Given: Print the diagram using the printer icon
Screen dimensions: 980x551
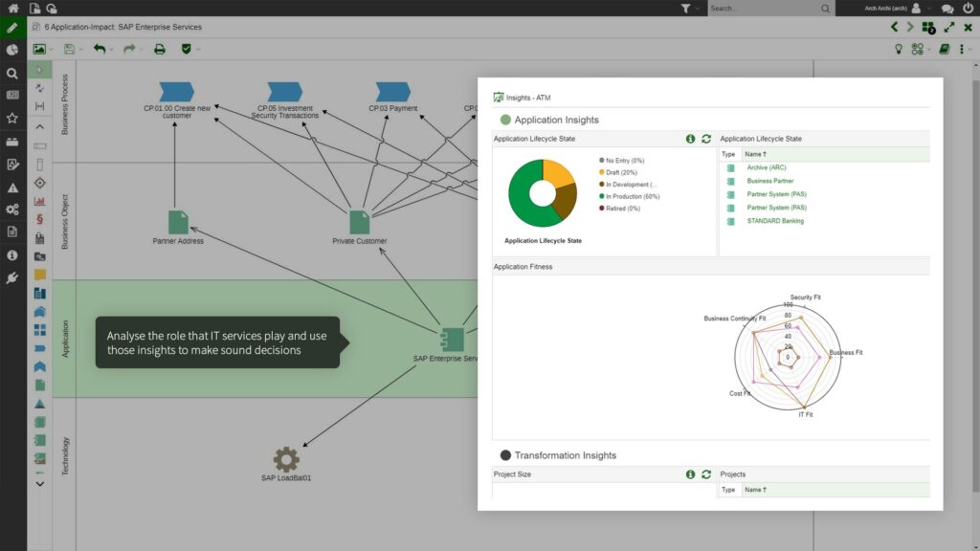Looking at the screenshot, I should pos(158,48).
